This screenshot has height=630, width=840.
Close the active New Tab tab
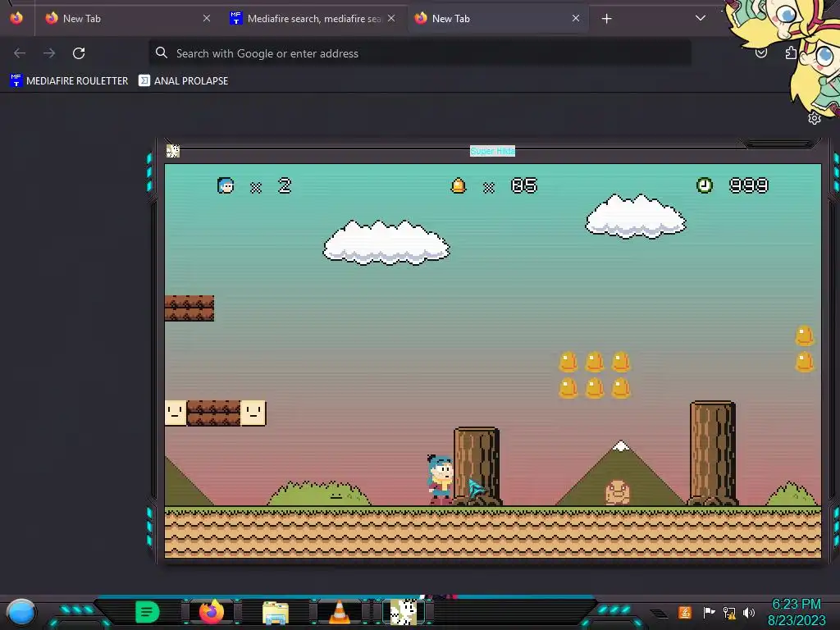click(x=576, y=18)
